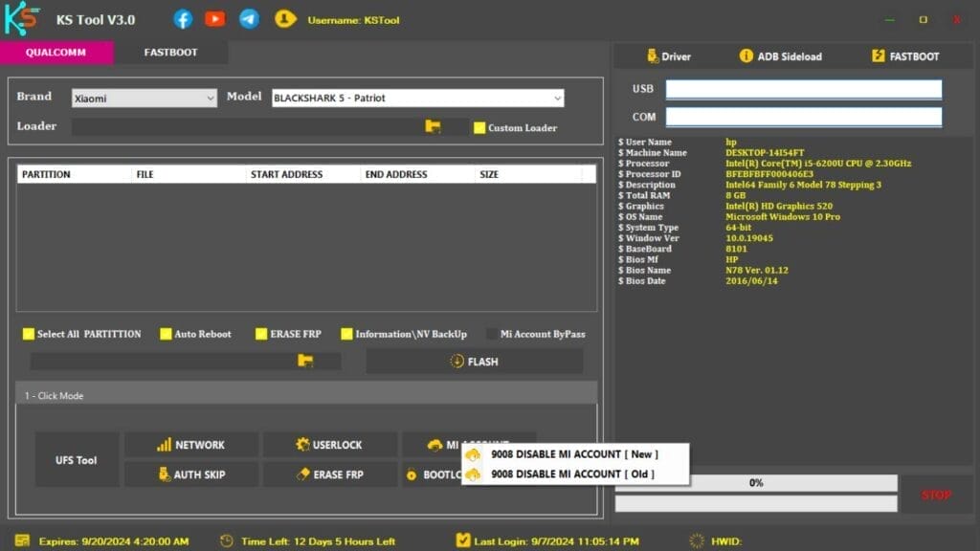Click inside the USB input field

[804, 88]
